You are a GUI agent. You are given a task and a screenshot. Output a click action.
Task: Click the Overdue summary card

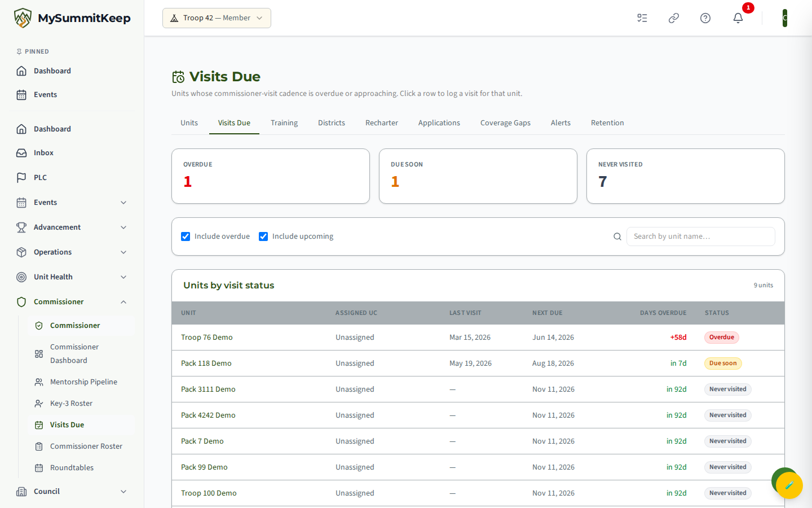pos(271,176)
